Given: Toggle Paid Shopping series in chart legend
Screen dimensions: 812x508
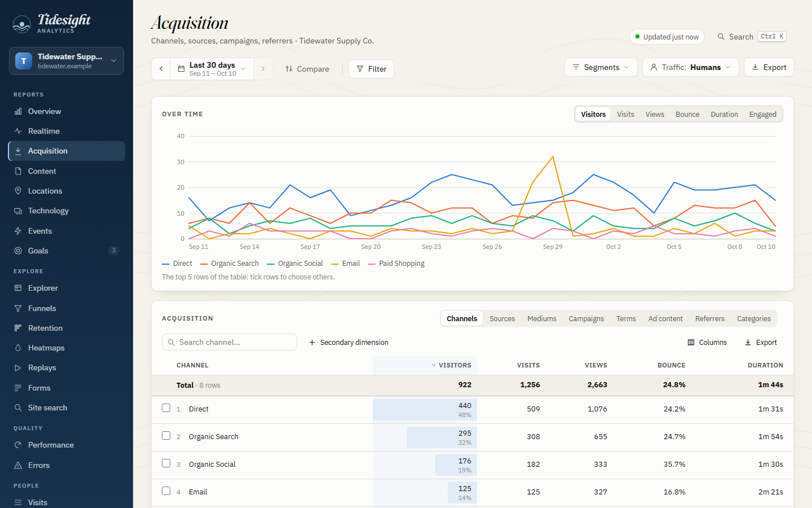Looking at the screenshot, I should click(x=396, y=264).
